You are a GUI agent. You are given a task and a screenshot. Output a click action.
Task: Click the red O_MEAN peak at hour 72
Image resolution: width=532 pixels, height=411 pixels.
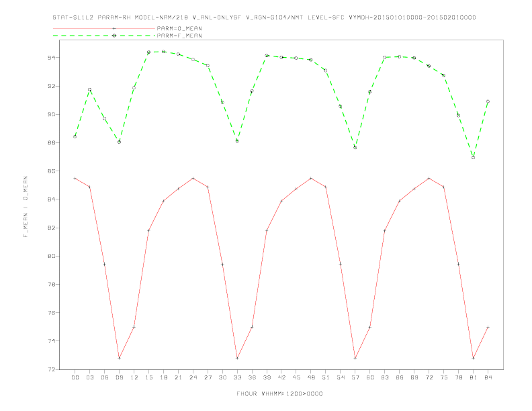429,178
